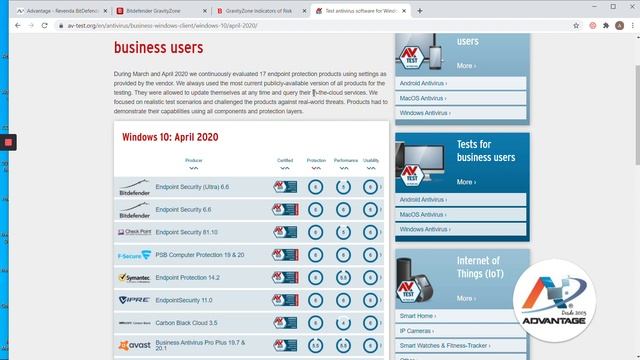Click Carbon Black Cloud certified badge
The height and width of the screenshot is (360, 640).
coord(285,323)
